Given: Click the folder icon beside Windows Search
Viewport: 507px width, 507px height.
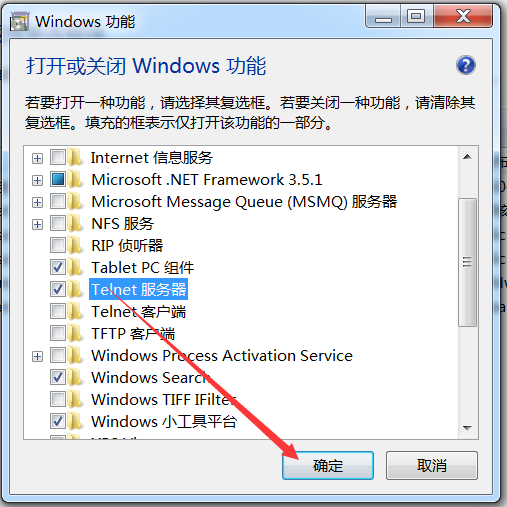Looking at the screenshot, I should coord(75,377).
